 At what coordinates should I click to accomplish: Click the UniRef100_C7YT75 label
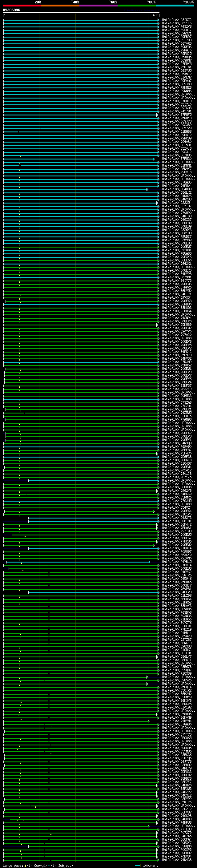pos(177,734)
